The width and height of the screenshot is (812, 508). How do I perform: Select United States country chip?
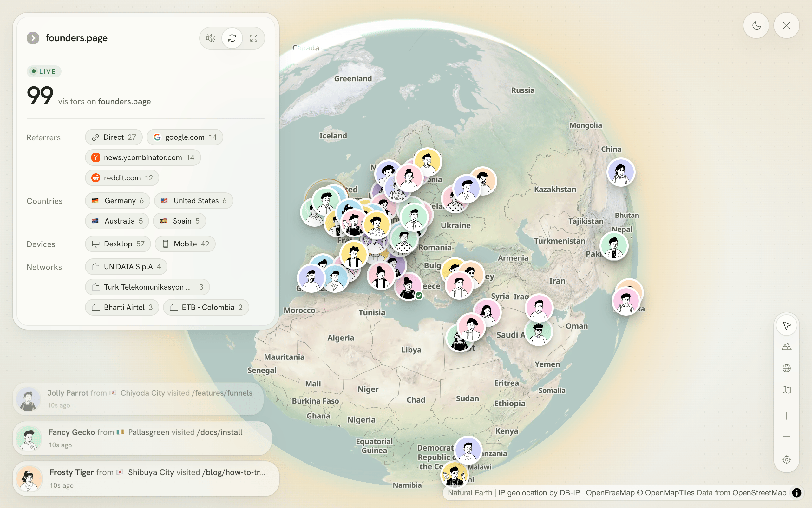click(193, 201)
